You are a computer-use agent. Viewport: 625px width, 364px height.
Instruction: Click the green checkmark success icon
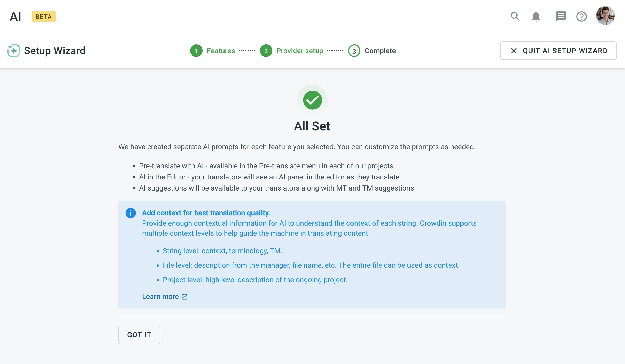(312, 100)
